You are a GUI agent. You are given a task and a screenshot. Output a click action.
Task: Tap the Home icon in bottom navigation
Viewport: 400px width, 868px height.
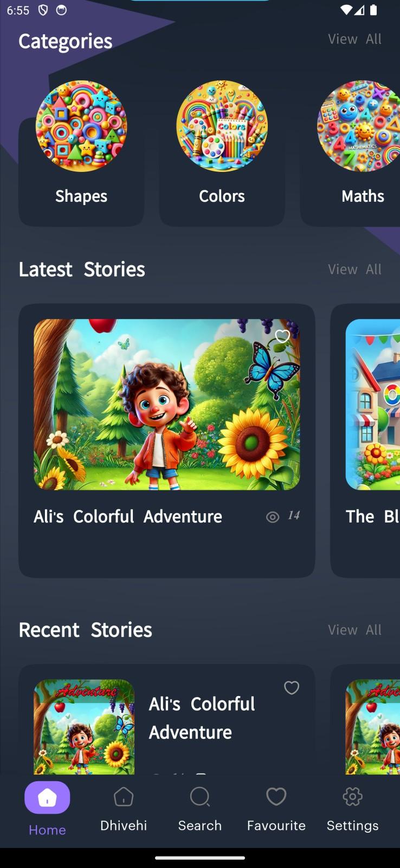(x=47, y=797)
